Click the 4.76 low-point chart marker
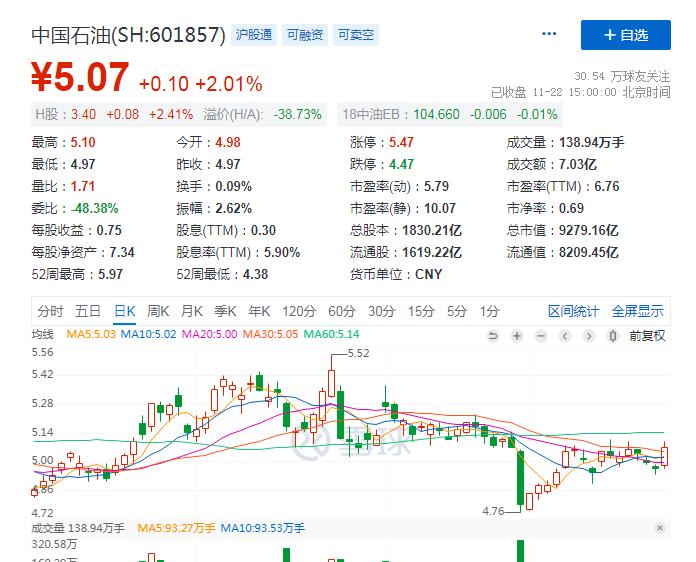This screenshot has width=696, height=562. tap(493, 511)
